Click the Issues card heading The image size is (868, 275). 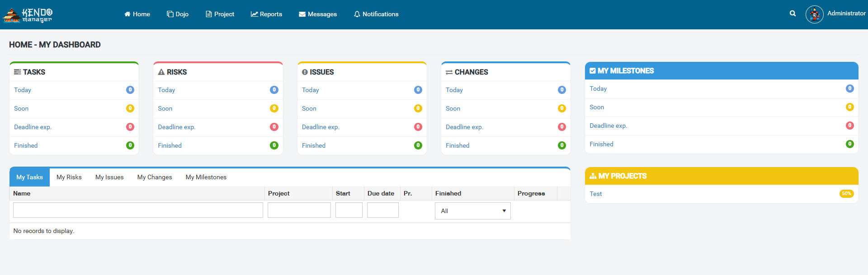point(318,72)
